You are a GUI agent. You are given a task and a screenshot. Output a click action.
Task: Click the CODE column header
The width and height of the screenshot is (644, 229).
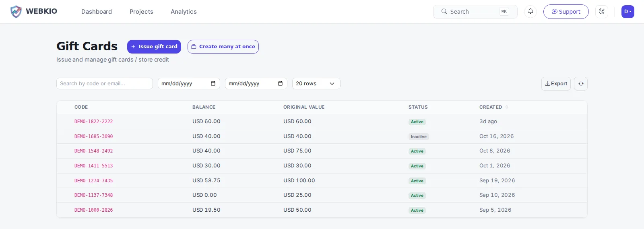pos(81,107)
